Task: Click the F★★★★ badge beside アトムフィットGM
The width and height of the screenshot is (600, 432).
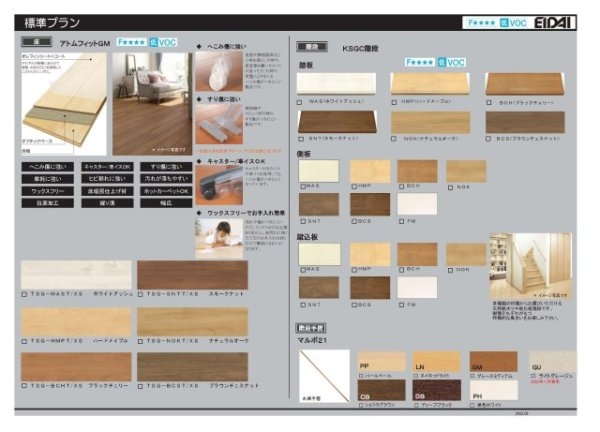Action: [x=131, y=42]
